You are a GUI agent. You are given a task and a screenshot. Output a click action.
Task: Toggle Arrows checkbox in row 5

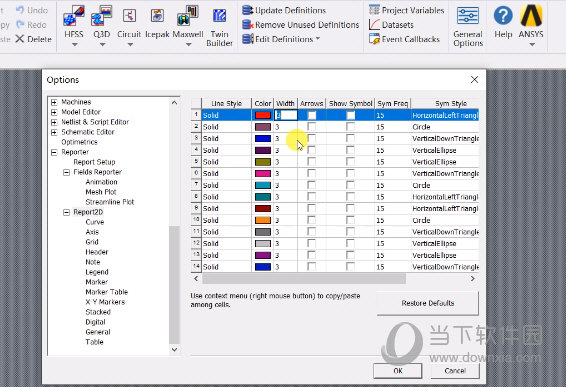coord(312,162)
